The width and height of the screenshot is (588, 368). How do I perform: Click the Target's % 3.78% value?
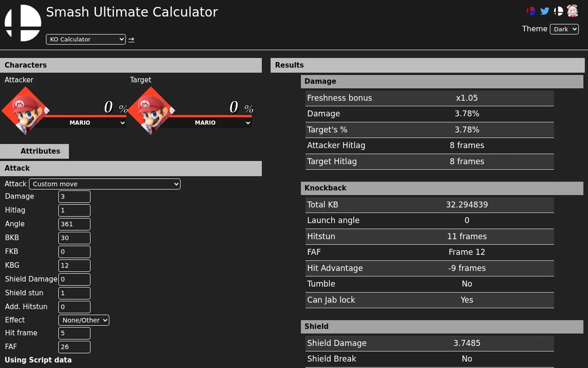tap(467, 130)
